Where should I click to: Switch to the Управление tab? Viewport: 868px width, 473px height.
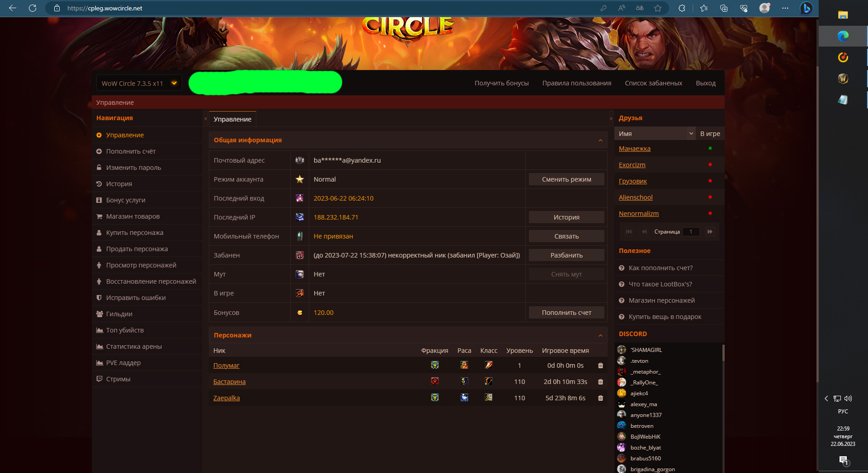click(232, 119)
